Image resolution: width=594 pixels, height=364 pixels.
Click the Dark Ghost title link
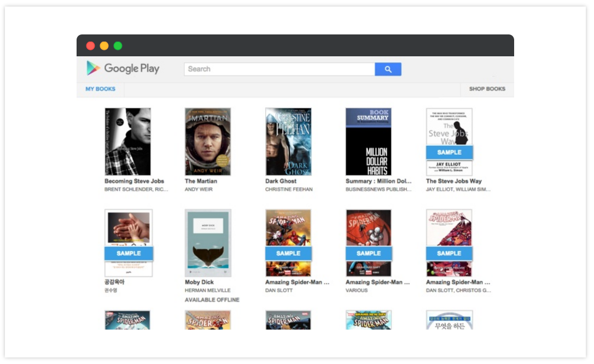(x=281, y=181)
